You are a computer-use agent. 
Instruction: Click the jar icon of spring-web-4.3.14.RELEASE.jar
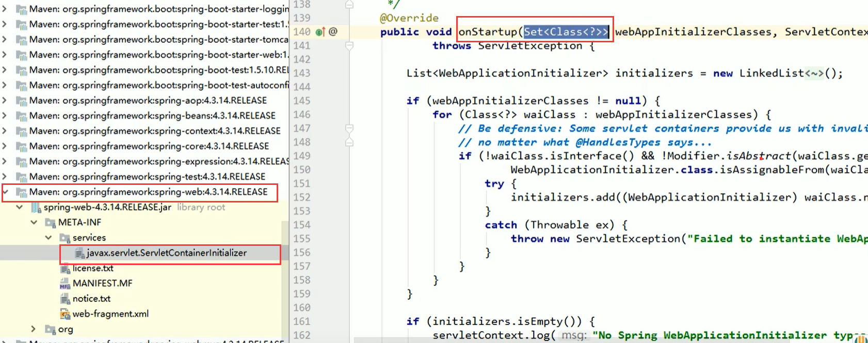(x=36, y=208)
